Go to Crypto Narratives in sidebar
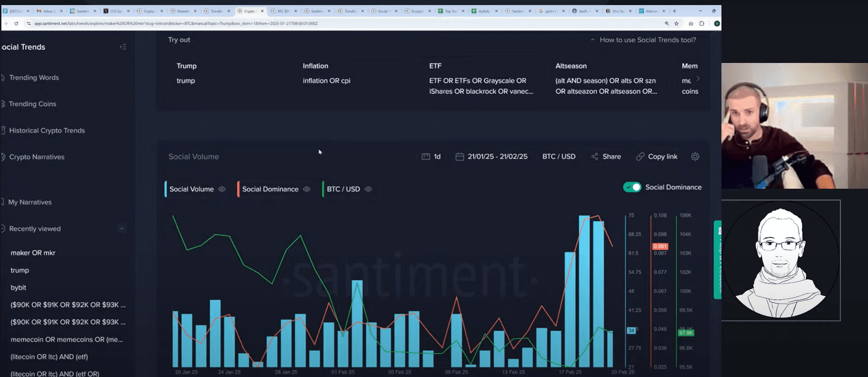Screen dimensions: 868x377 click(x=37, y=157)
